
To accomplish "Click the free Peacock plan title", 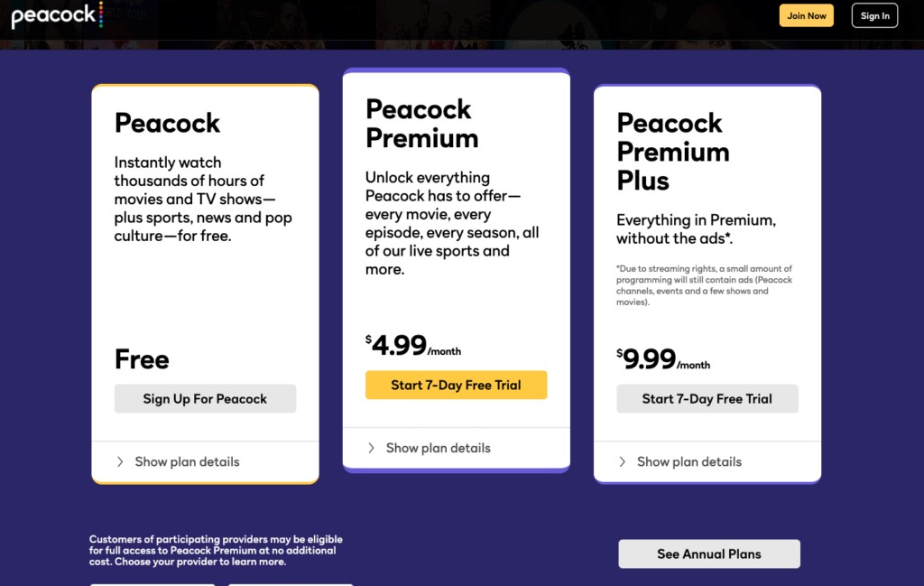I will [167, 123].
